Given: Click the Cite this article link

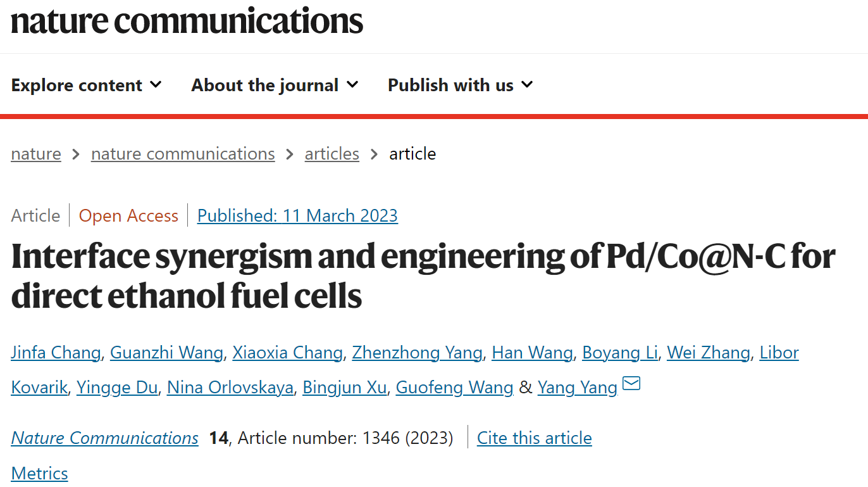Looking at the screenshot, I should [535, 438].
